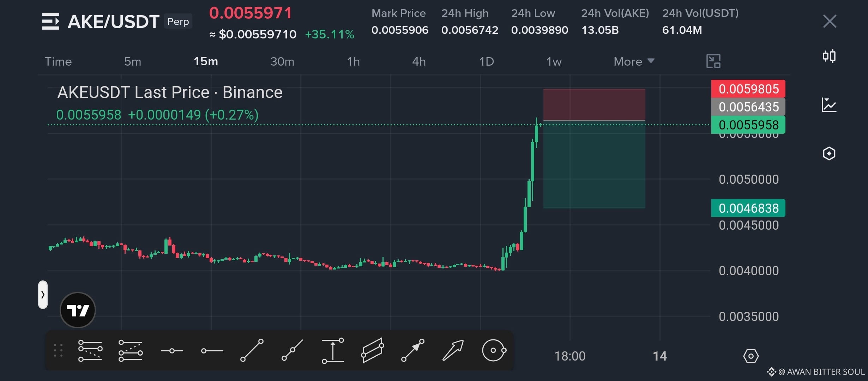The image size is (868, 381).
Task: Select the Fib retracement tool
Action: coord(90,351)
